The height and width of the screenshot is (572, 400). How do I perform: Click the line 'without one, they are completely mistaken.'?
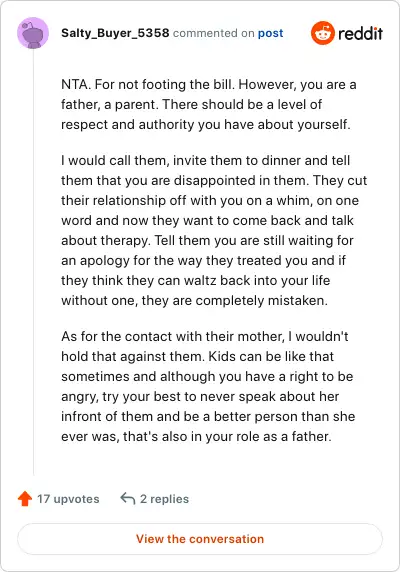tap(194, 301)
